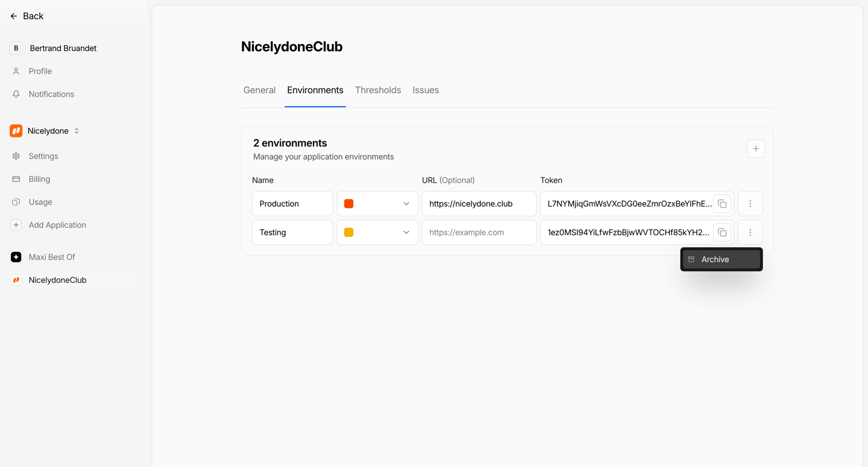
Task: Open Production row more options menu
Action: click(750, 204)
